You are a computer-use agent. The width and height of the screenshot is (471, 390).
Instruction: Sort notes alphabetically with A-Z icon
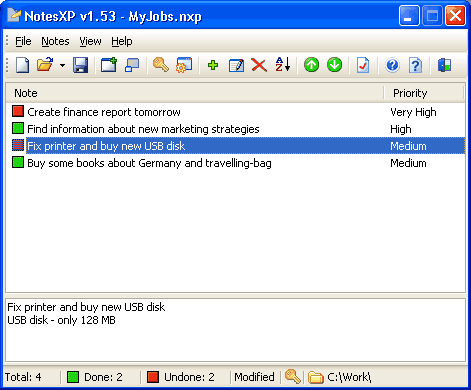click(283, 65)
